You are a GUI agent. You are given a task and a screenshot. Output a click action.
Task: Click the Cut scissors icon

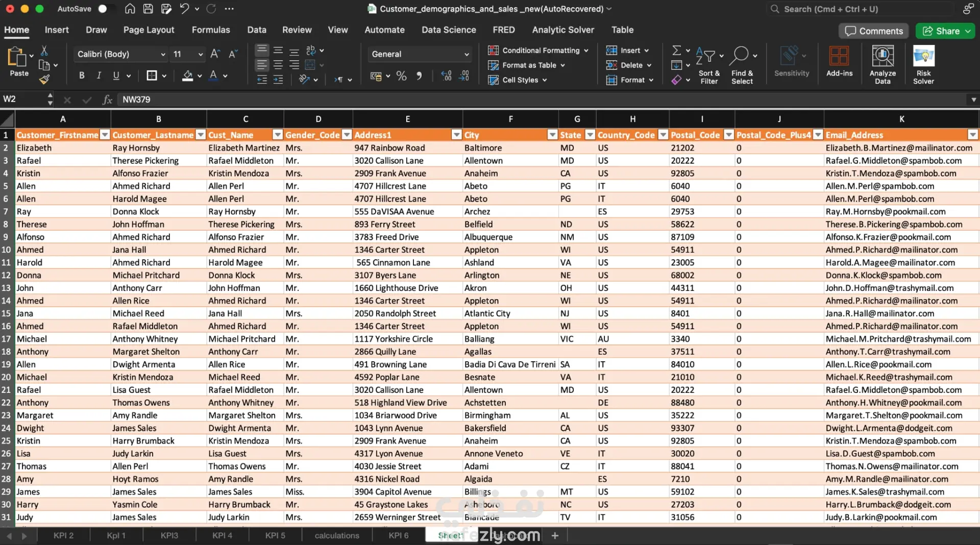[x=44, y=50]
